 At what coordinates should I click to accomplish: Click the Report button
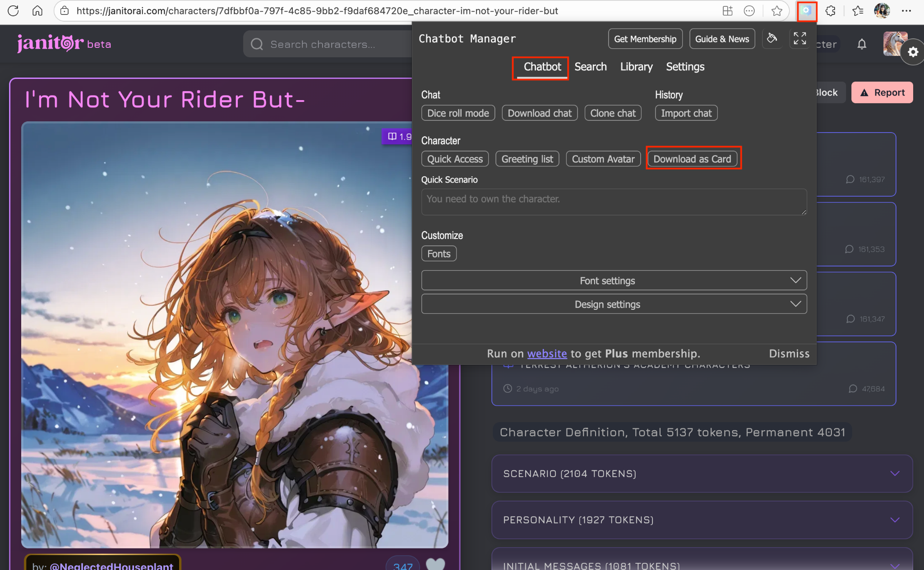click(882, 92)
